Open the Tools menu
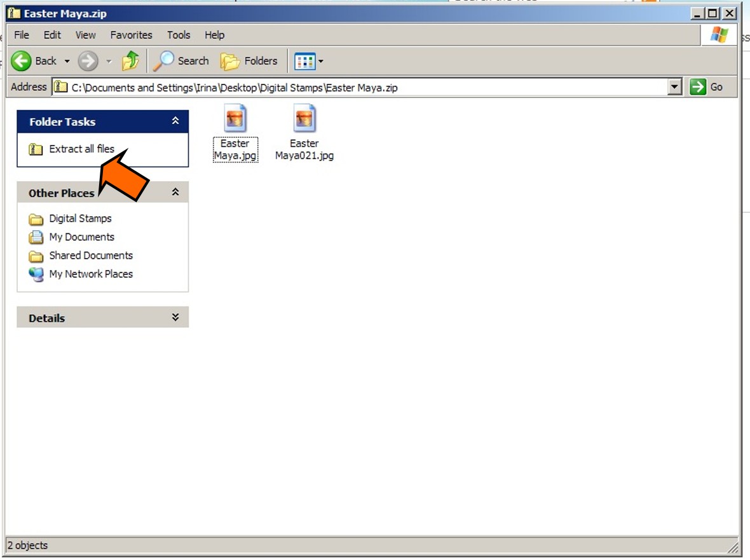The width and height of the screenshot is (750, 560). (x=179, y=35)
